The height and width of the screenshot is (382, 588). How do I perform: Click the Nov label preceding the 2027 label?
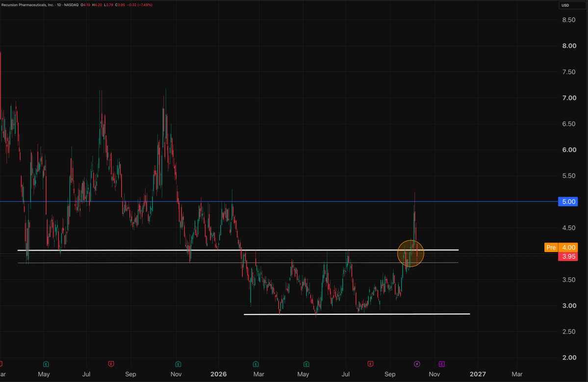(x=434, y=374)
